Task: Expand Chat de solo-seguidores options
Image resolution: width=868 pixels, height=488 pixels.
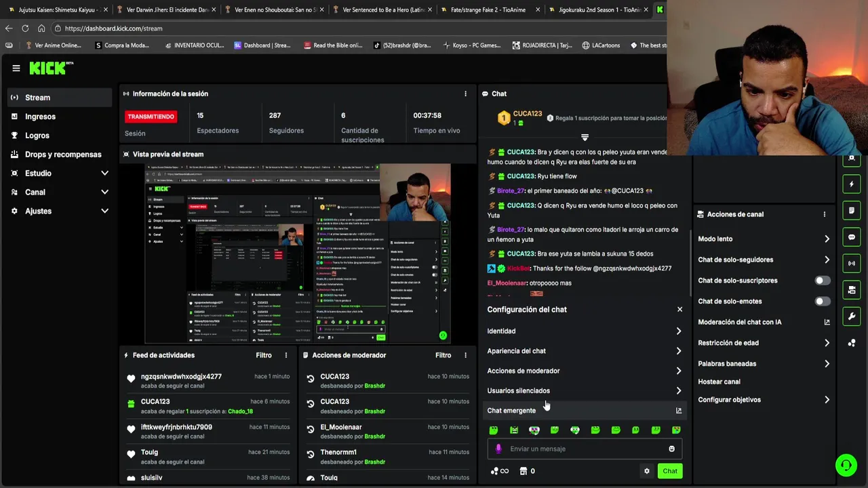Action: (x=764, y=260)
